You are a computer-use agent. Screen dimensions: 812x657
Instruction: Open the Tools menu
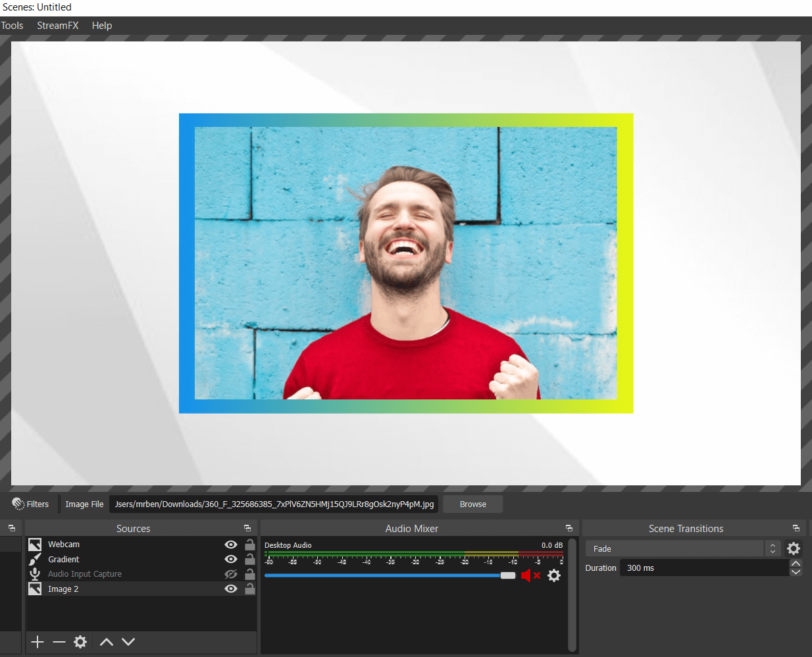point(13,25)
